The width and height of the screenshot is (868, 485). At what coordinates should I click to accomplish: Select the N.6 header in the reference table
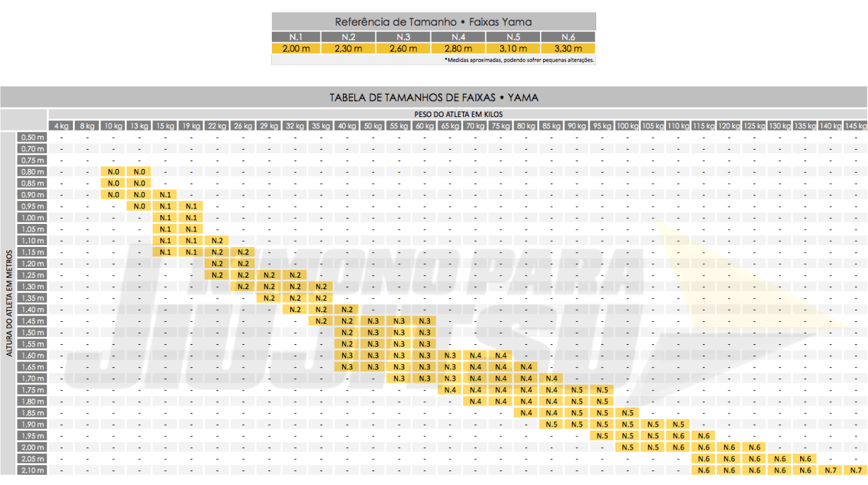click(568, 37)
